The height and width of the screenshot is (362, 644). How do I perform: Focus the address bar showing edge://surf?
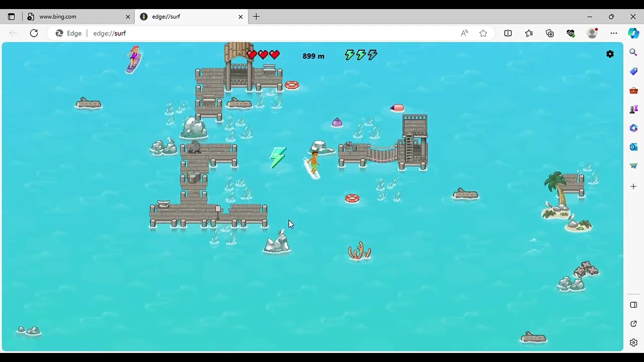(x=272, y=33)
